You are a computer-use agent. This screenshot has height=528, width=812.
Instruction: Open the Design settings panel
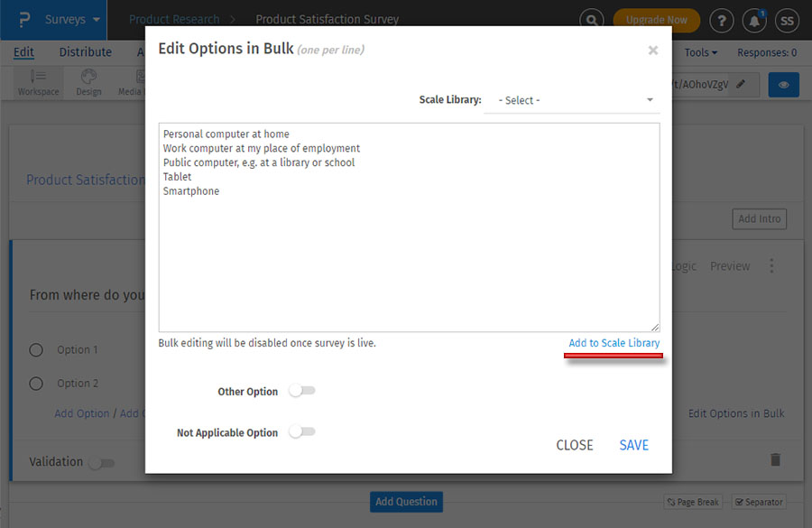[x=88, y=82]
